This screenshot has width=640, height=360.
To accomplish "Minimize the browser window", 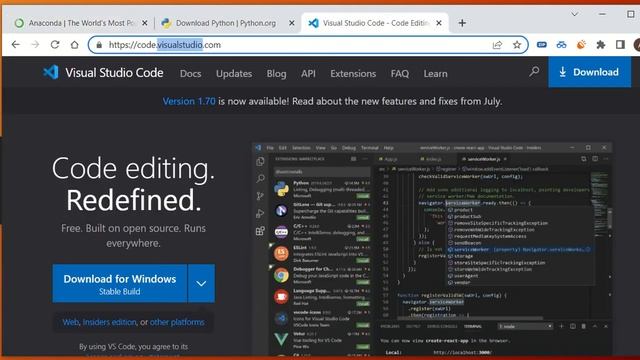I will click(602, 14).
